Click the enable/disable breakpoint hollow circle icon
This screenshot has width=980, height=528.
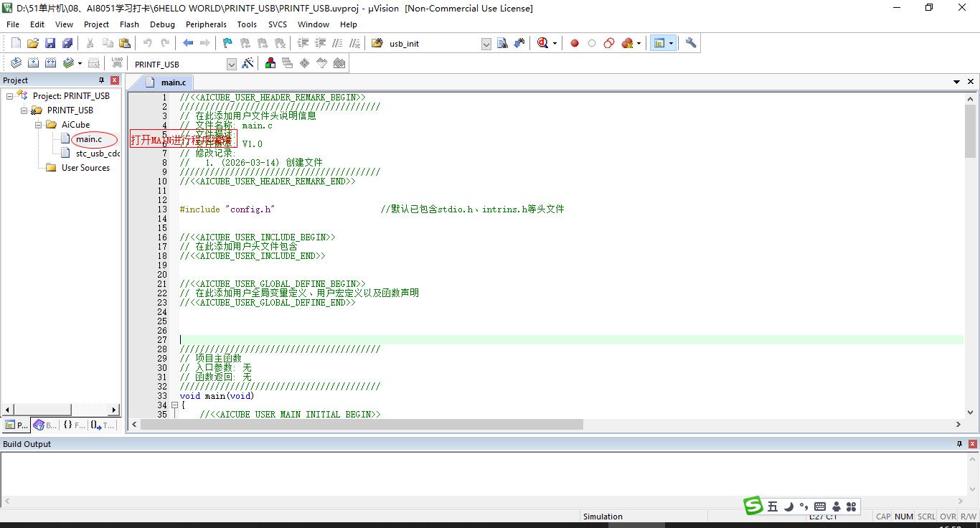pos(592,43)
